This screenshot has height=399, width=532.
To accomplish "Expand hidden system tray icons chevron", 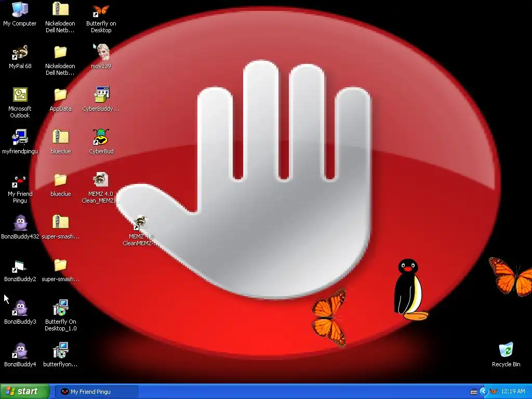I will pos(484,392).
